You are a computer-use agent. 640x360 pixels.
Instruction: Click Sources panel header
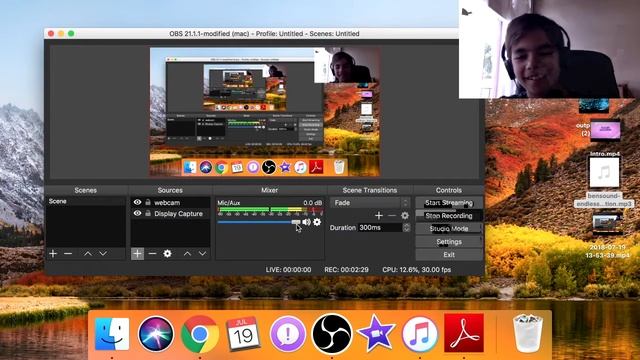[x=170, y=190]
